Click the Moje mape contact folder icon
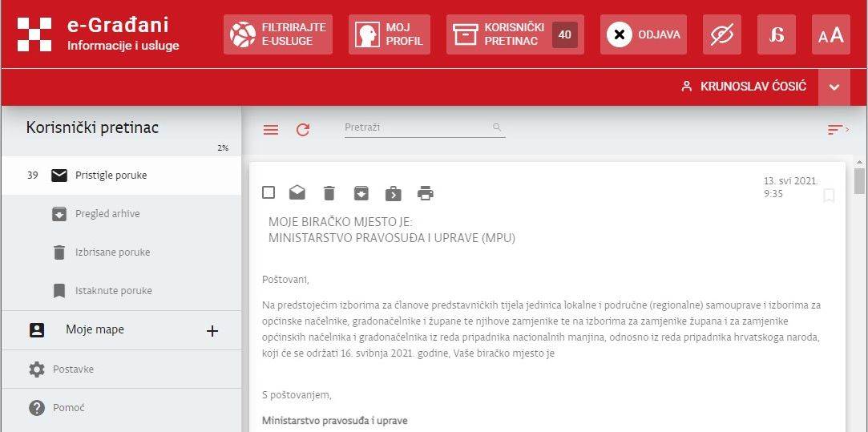Viewport: 868px width, 432px height. [37, 331]
